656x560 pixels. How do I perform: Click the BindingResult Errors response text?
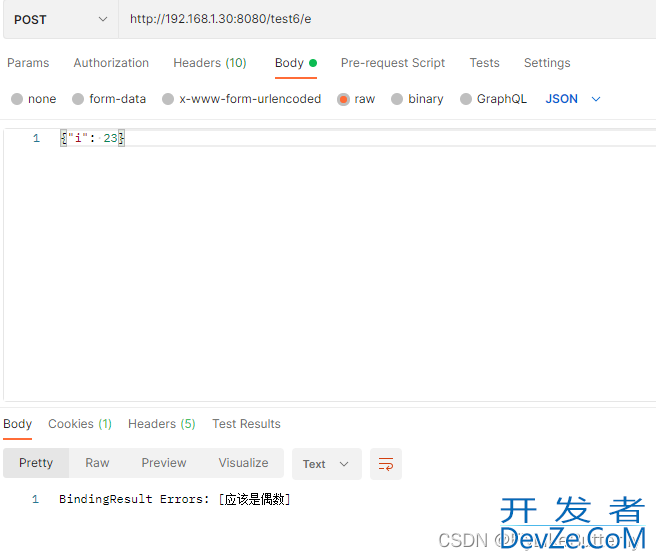pos(175,499)
